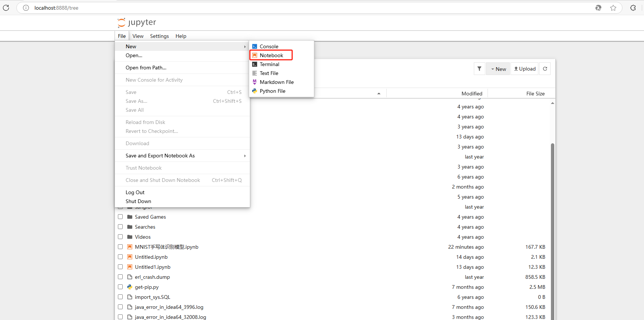Click the filter funnel icon

coord(479,69)
